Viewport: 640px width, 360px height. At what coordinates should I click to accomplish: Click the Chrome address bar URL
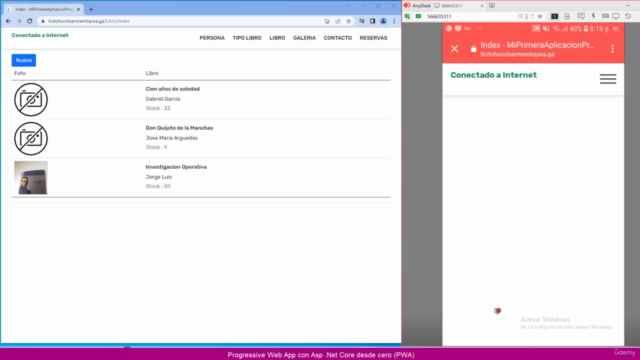click(x=89, y=21)
